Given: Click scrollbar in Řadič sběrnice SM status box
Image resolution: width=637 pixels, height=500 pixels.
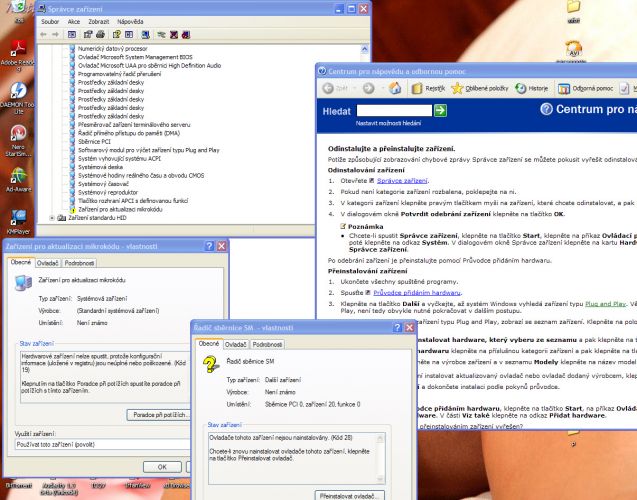Looking at the screenshot, I should (x=380, y=459).
